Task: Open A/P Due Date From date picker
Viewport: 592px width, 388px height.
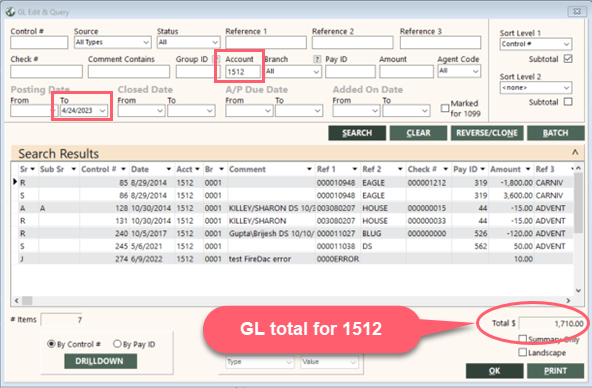Action: click(x=268, y=111)
